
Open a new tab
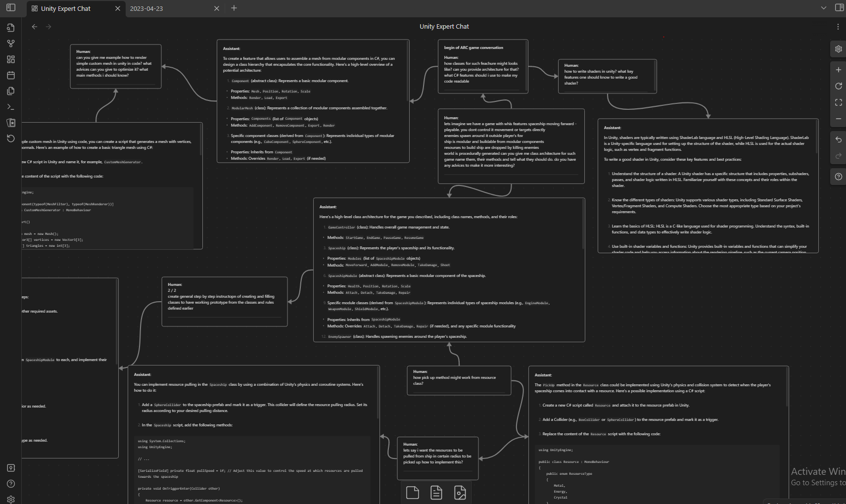[x=234, y=8]
